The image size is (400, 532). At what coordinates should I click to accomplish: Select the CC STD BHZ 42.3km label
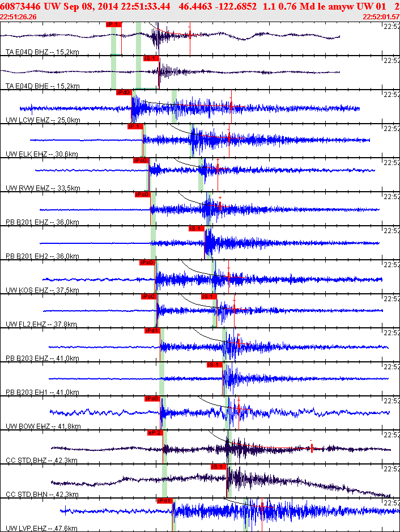[x=42, y=461]
